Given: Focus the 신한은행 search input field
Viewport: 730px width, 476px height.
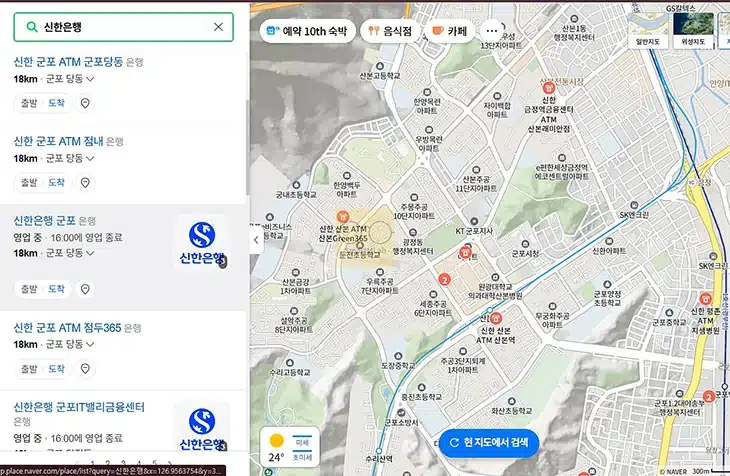Looking at the screenshot, I should (123, 27).
